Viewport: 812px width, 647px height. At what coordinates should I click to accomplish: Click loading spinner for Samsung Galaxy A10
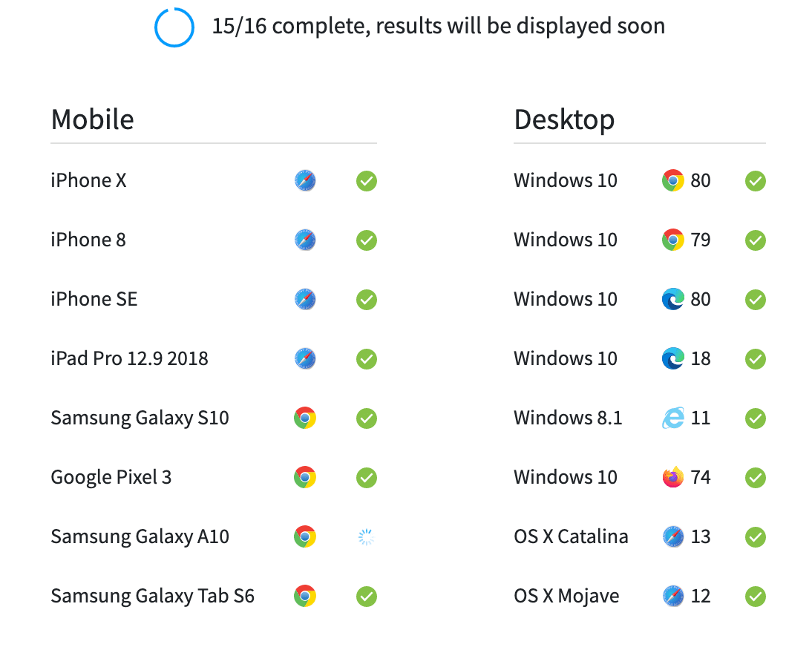point(366,537)
